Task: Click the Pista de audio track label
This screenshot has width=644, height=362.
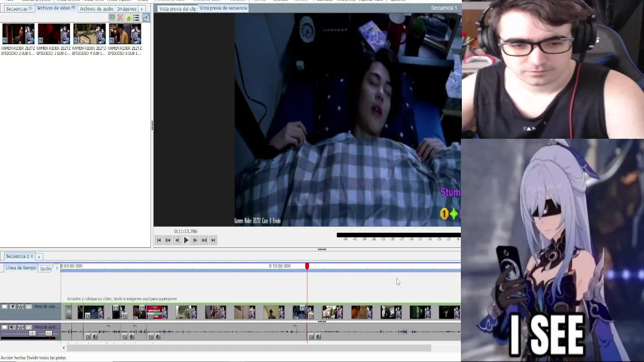Action: (46, 327)
